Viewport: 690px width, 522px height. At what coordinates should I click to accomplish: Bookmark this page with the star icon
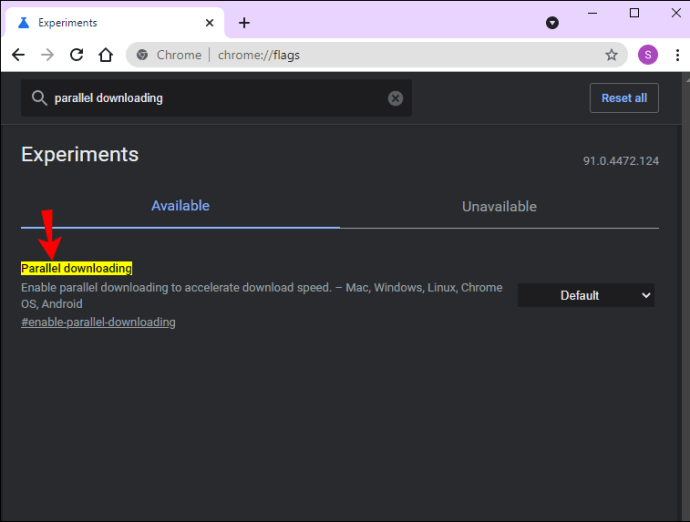tap(611, 55)
